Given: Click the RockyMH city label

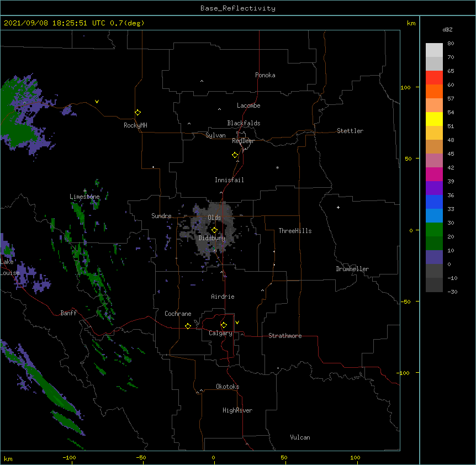Looking at the screenshot, I should click(x=135, y=125).
